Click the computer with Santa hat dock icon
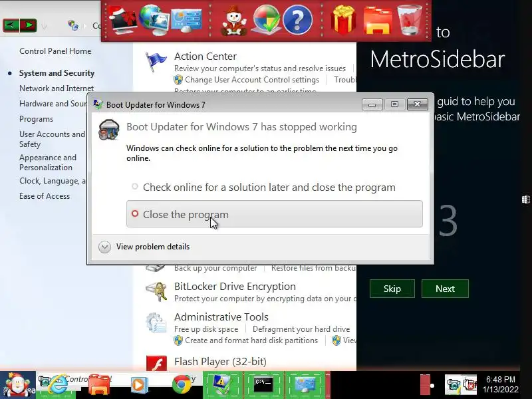This screenshot has height=399, width=532. pos(123,20)
